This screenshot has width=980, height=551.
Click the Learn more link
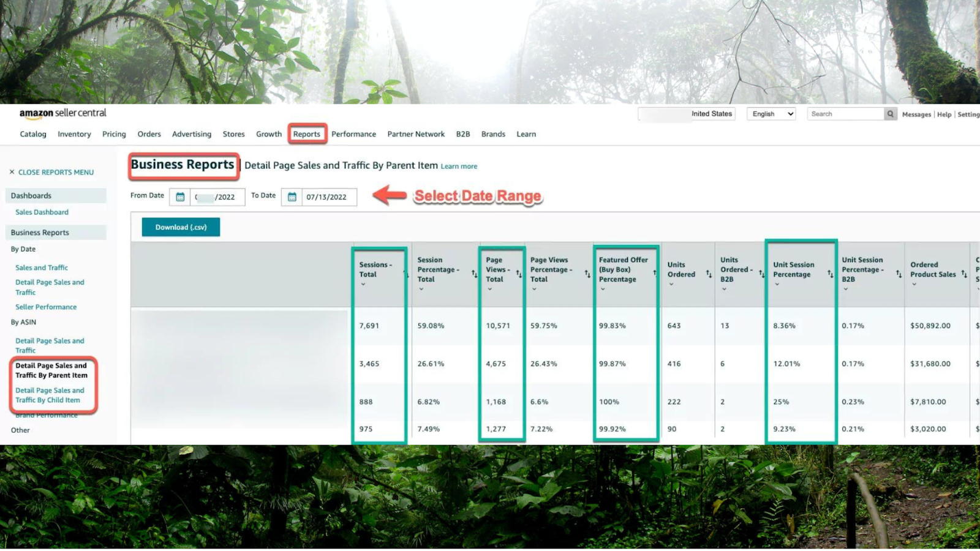point(459,166)
